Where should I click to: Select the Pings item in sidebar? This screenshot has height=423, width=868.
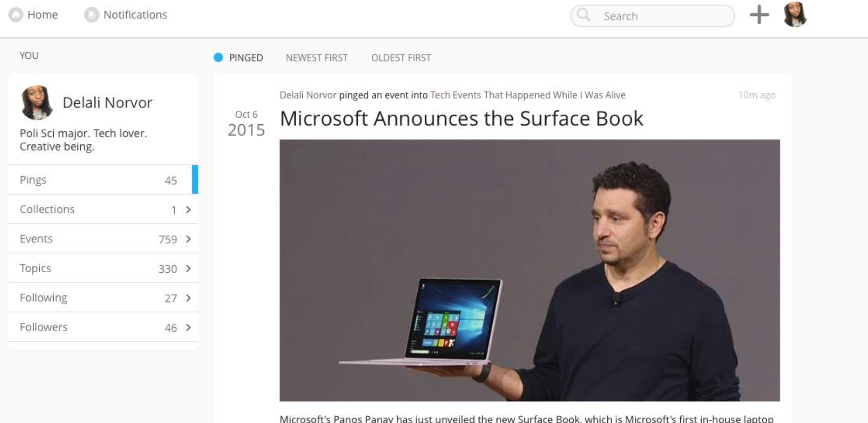103,180
